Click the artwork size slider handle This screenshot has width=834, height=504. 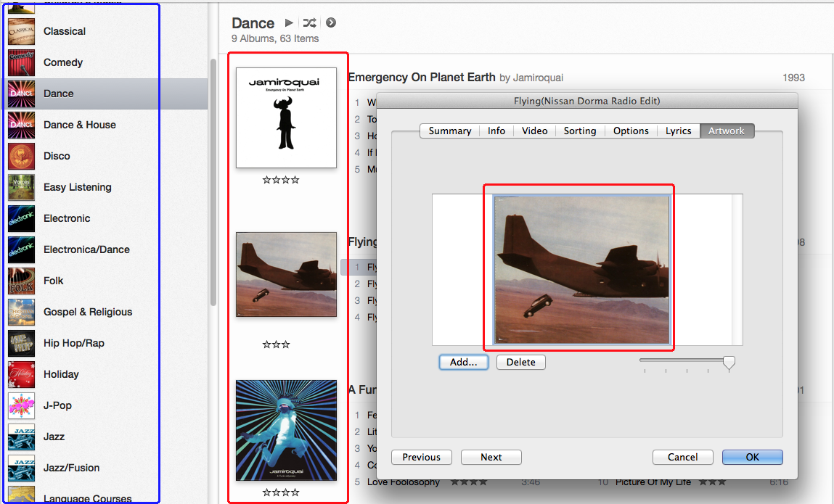tap(729, 362)
